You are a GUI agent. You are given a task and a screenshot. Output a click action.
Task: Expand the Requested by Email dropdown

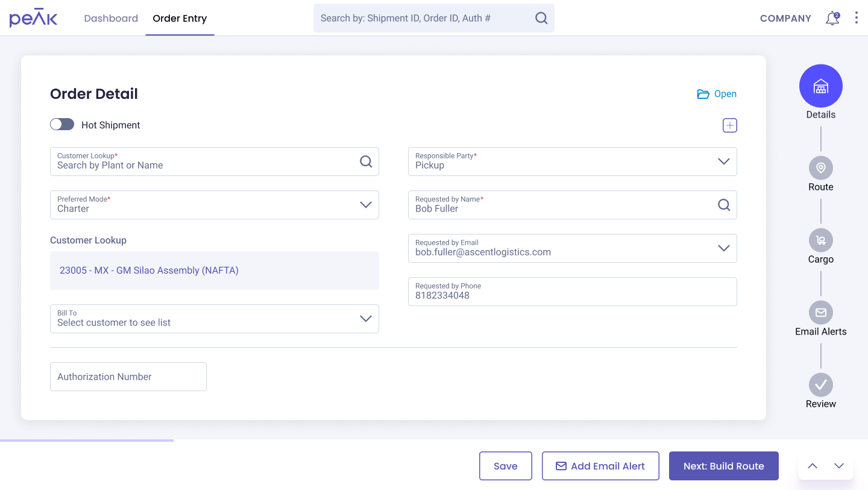tap(724, 248)
